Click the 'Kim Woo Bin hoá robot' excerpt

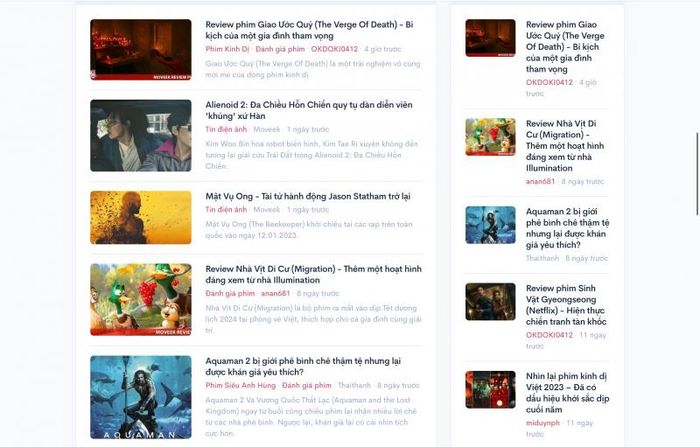point(312,155)
